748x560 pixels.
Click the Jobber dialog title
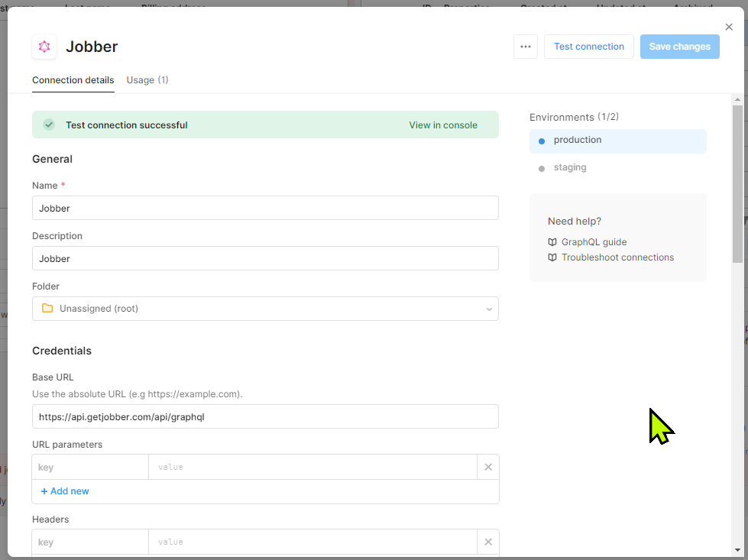click(x=92, y=47)
